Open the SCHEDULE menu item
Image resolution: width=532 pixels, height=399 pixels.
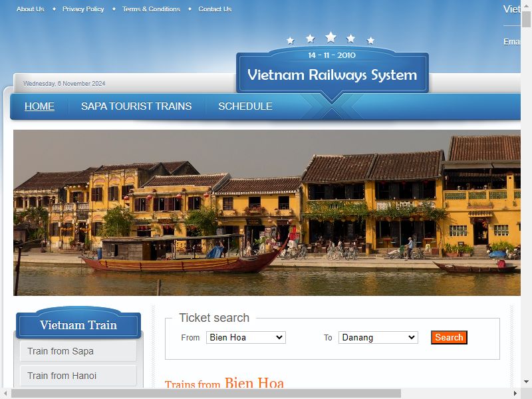[245, 106]
